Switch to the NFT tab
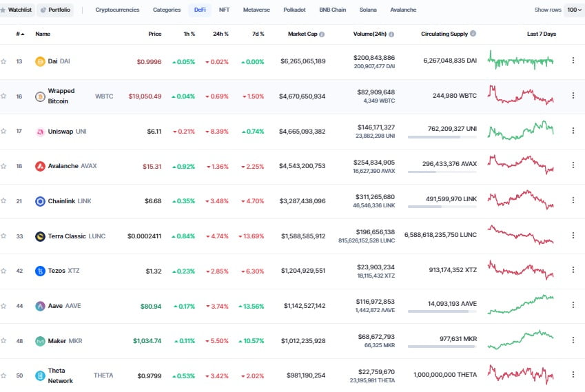Image resolution: width=585 pixels, height=392 pixels. [224, 10]
